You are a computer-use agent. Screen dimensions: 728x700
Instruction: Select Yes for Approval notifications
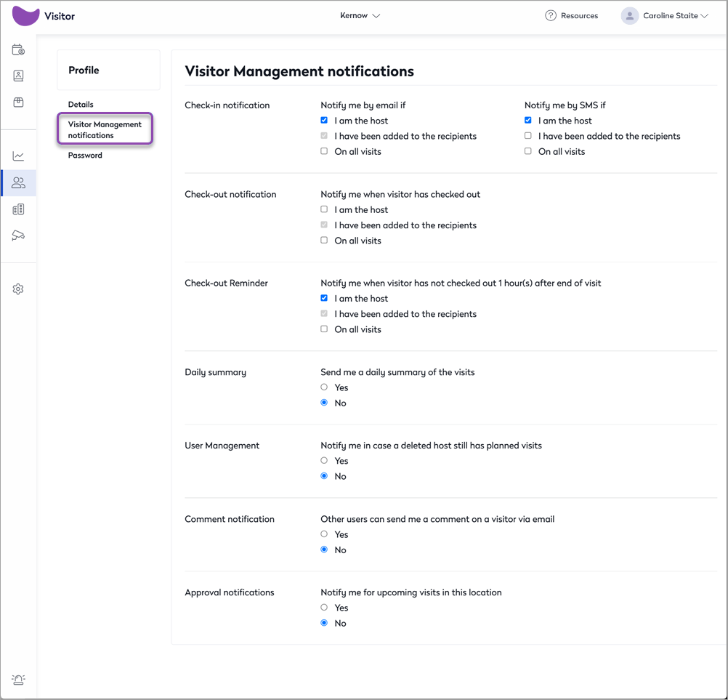click(324, 608)
